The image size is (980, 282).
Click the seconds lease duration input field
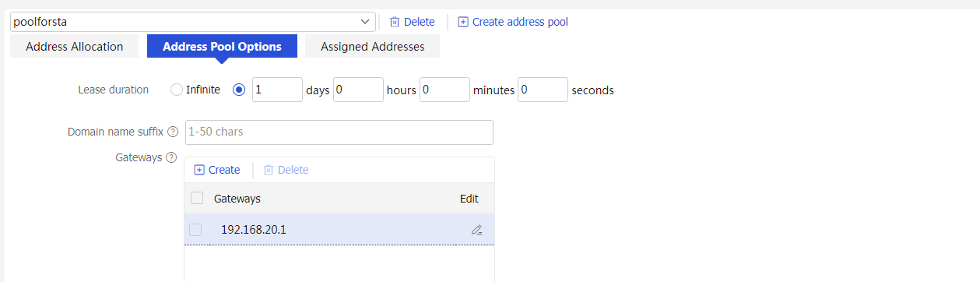pyautogui.click(x=543, y=90)
